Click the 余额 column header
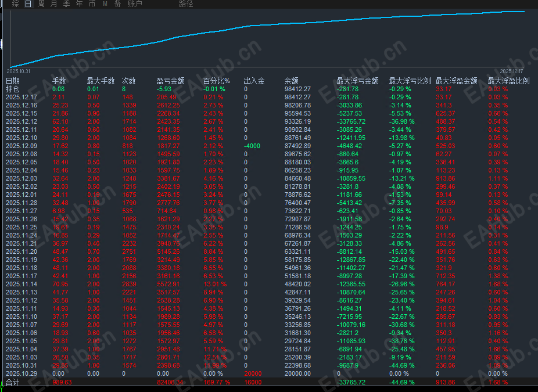Screen dimensions: 538x392 click(291, 81)
